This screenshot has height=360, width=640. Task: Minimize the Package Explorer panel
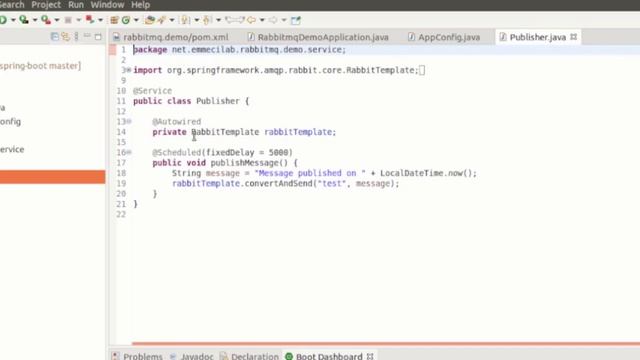pos(87,36)
